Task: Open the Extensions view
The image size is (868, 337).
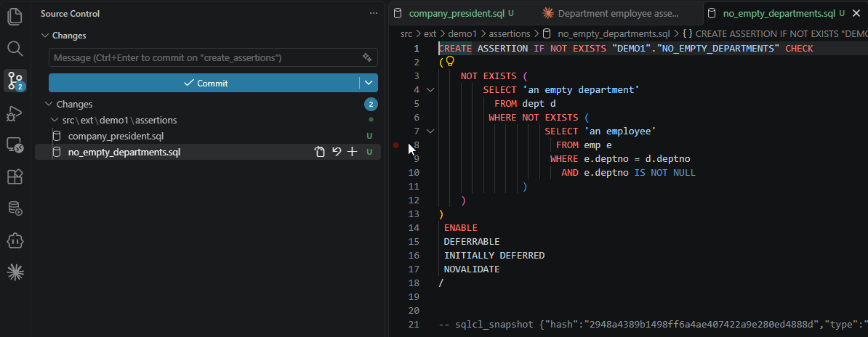Action: click(15, 176)
